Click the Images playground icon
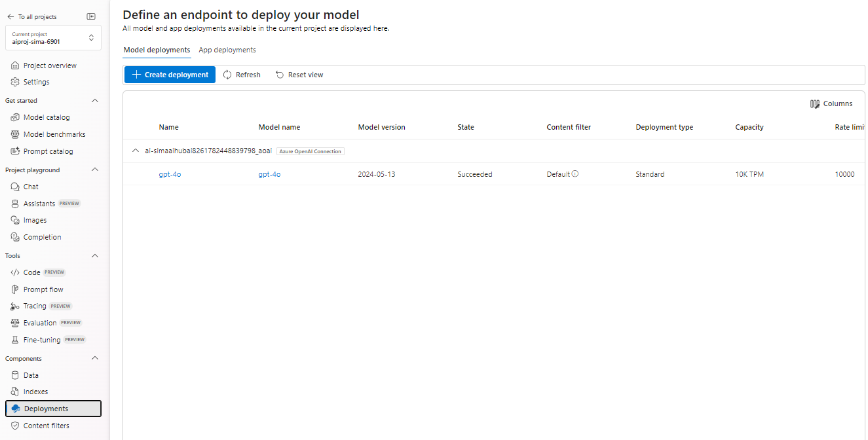Screen dimensions: 868x440 (15, 220)
